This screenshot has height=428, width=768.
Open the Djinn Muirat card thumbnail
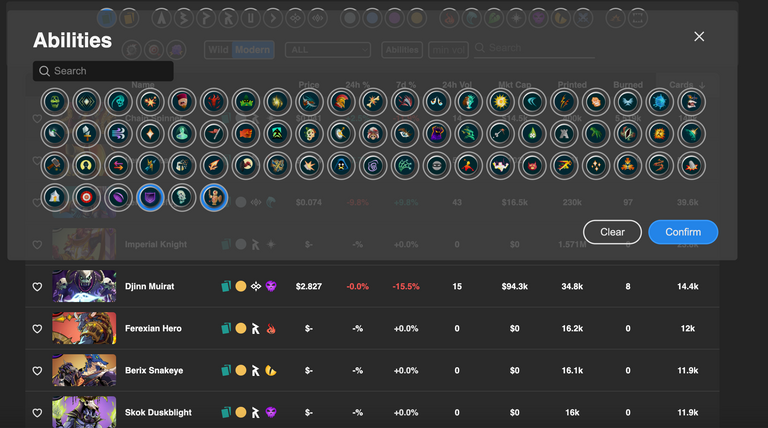pyautogui.click(x=84, y=286)
